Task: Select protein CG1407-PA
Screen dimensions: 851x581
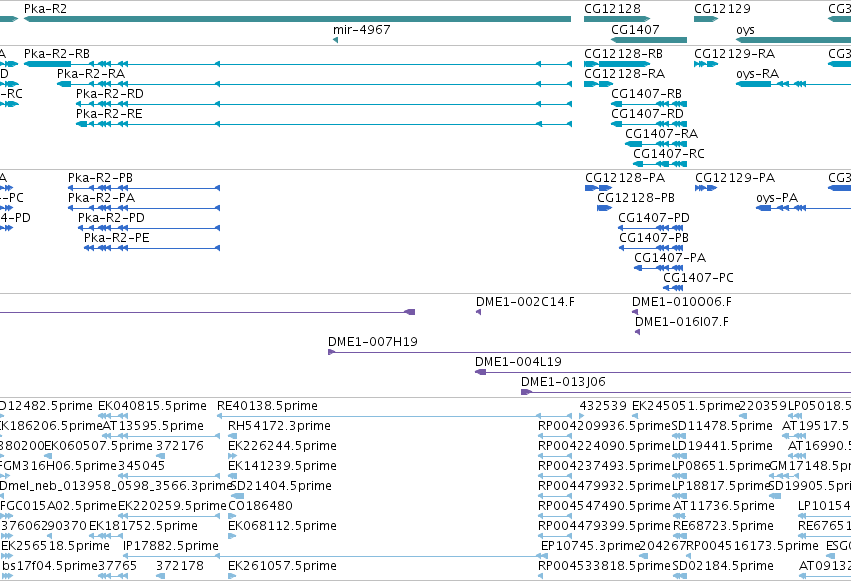Action: 659,269
